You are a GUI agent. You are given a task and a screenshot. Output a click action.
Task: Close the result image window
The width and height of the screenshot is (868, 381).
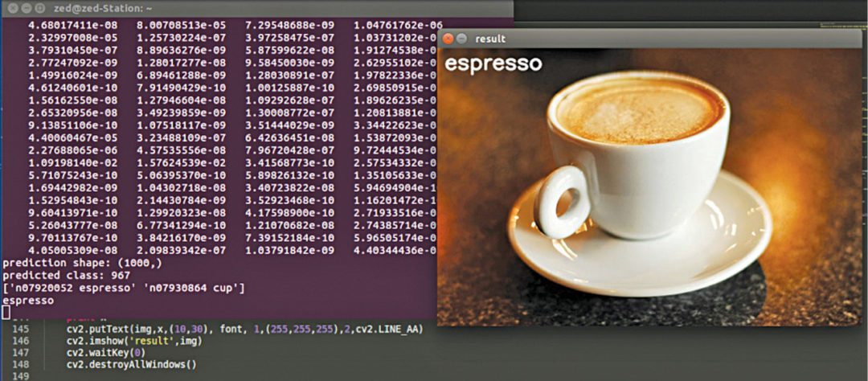point(447,38)
